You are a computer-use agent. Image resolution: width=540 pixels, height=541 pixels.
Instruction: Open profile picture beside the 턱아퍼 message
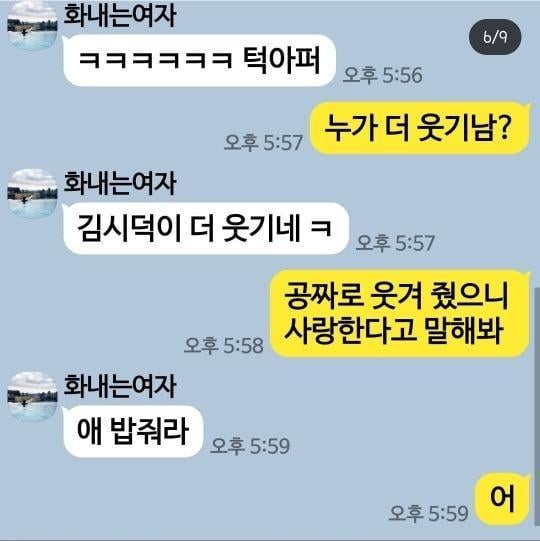(x=32, y=25)
